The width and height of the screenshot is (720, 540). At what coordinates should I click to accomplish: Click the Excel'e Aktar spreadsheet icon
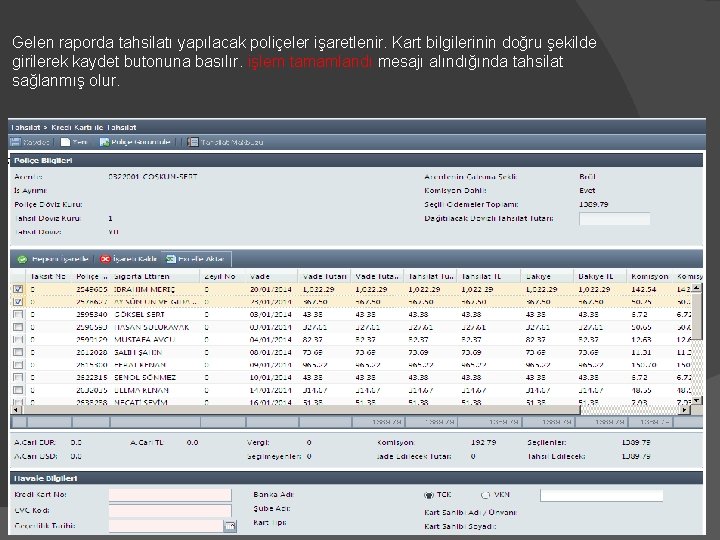click(x=171, y=259)
